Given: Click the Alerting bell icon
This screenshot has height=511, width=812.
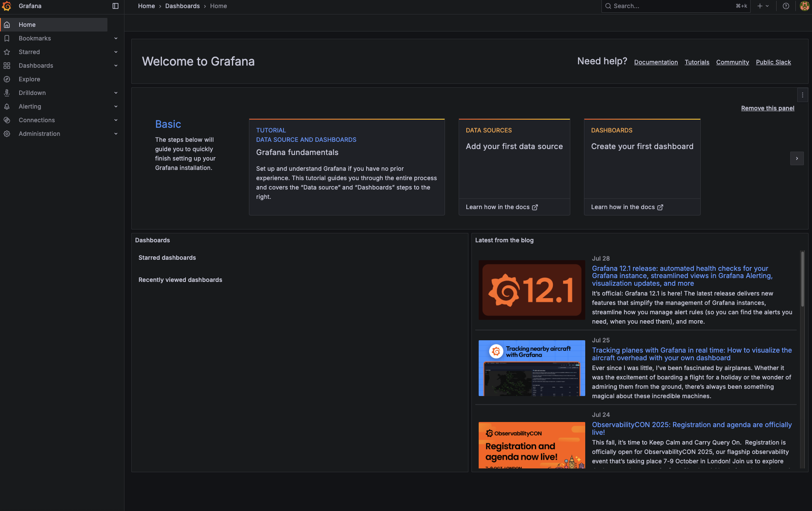Looking at the screenshot, I should coord(7,106).
